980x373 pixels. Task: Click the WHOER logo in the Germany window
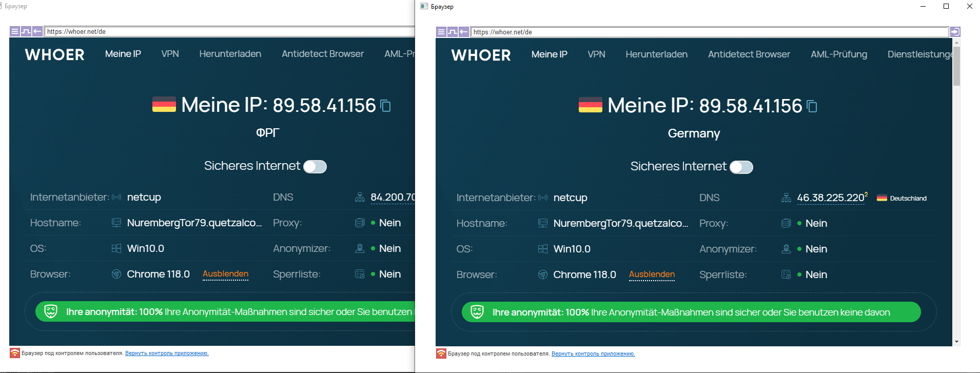coord(481,55)
